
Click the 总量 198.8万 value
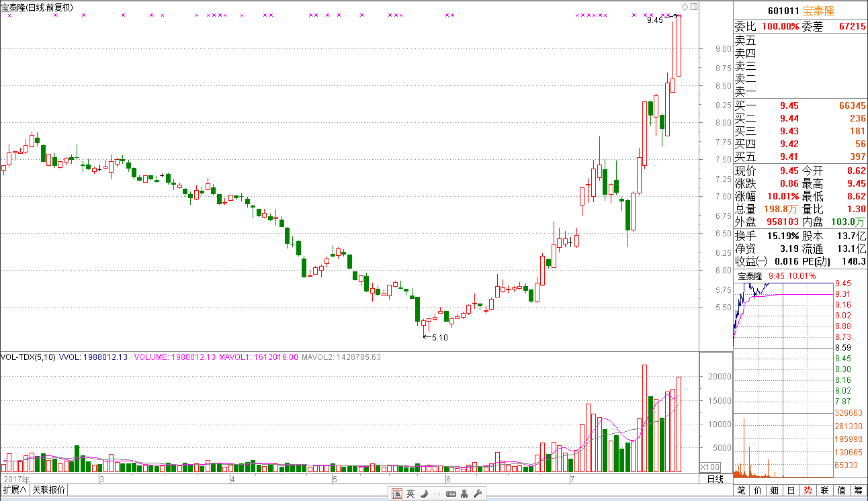coord(781,209)
